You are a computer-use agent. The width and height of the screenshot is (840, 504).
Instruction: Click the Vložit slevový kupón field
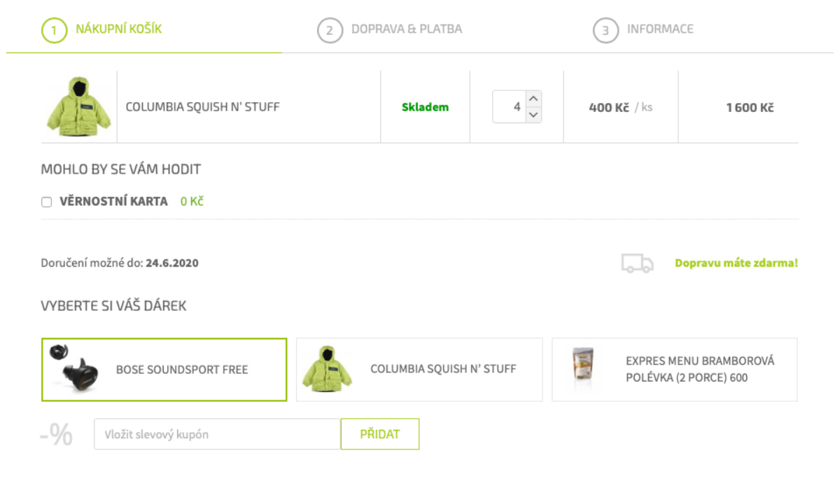coord(217,434)
